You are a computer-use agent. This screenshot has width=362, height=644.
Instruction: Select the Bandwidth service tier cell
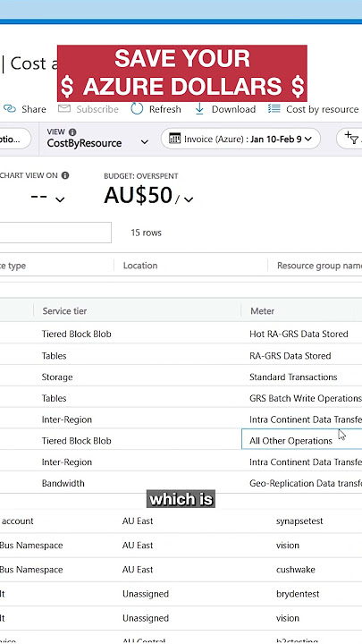pyautogui.click(x=63, y=483)
